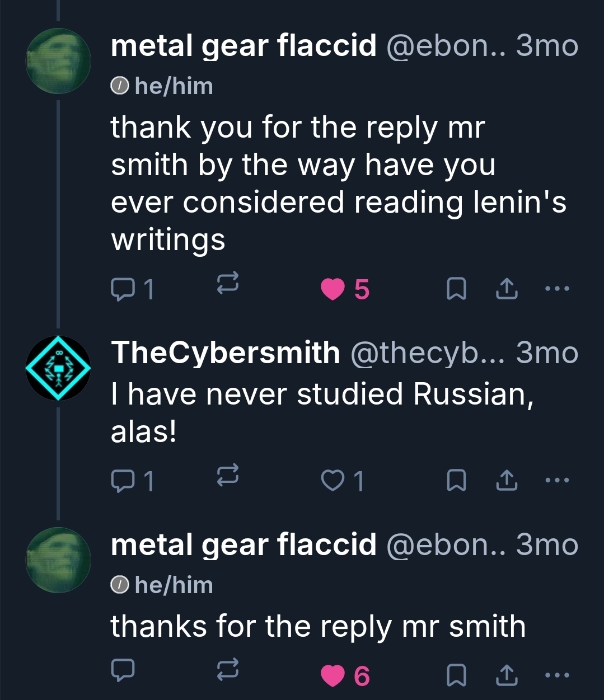
Task: Like TheCybersmith's post about Russian
Action: pos(333,481)
